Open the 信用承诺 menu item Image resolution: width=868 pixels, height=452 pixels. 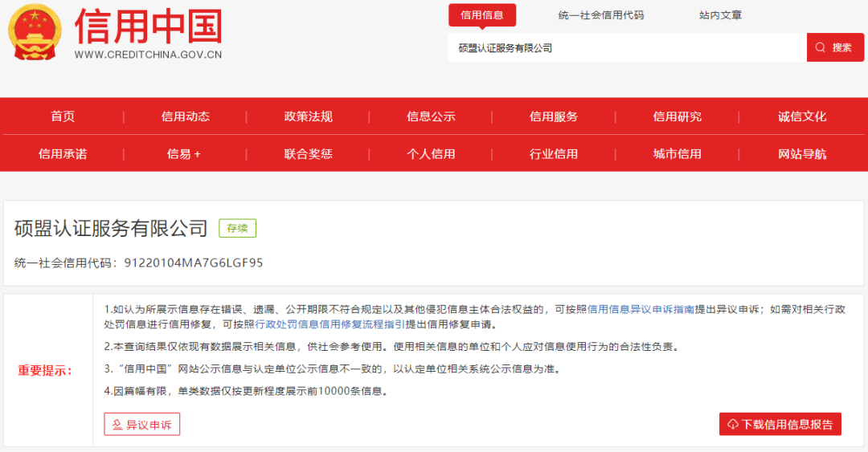(63, 154)
